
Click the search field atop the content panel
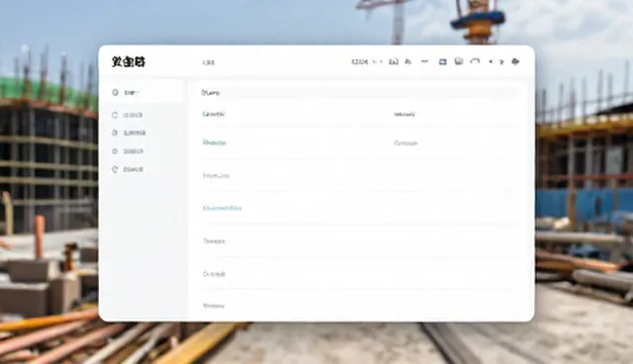pyautogui.click(x=358, y=93)
